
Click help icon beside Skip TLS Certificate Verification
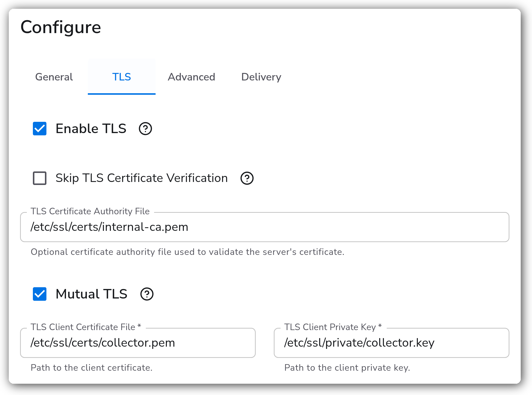247,178
